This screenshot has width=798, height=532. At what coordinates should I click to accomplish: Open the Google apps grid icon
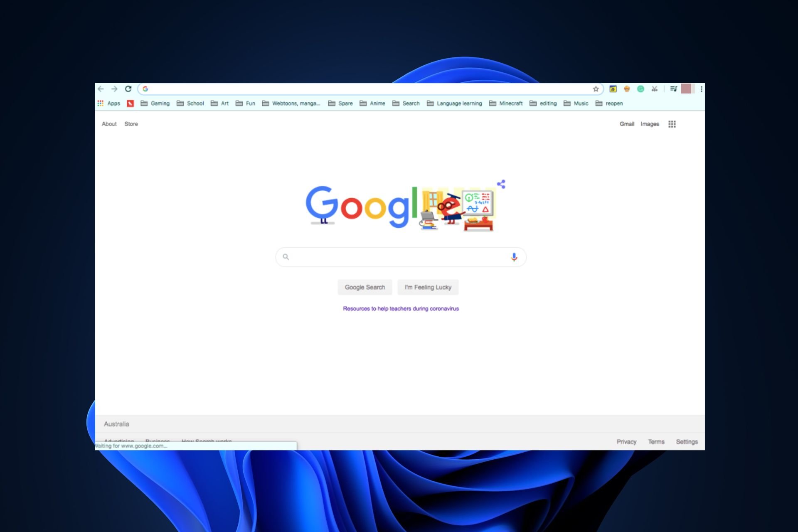[x=672, y=124]
